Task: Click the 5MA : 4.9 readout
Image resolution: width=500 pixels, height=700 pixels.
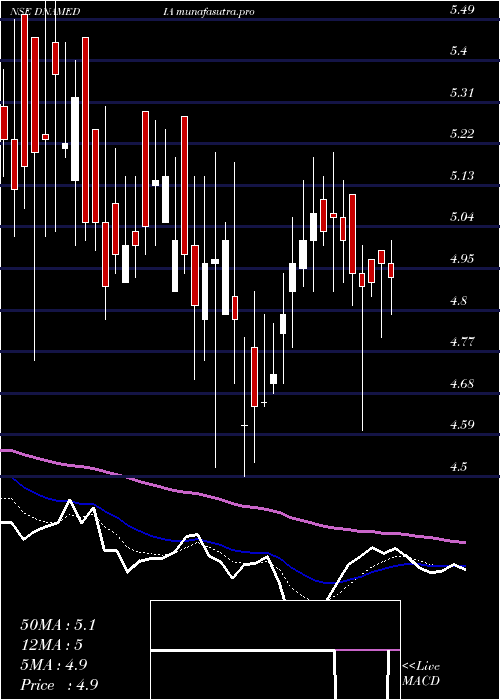Action: coord(54,665)
